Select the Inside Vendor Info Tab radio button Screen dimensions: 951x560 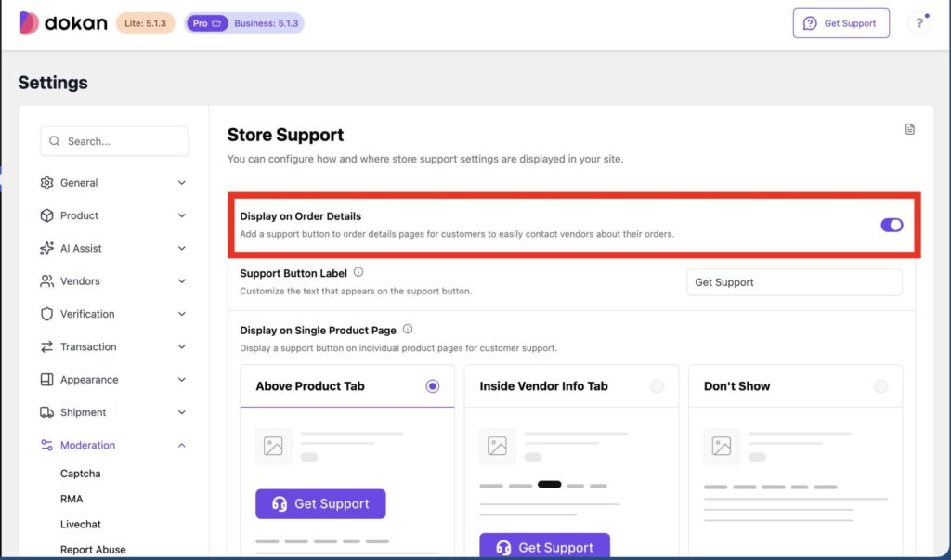click(x=657, y=386)
